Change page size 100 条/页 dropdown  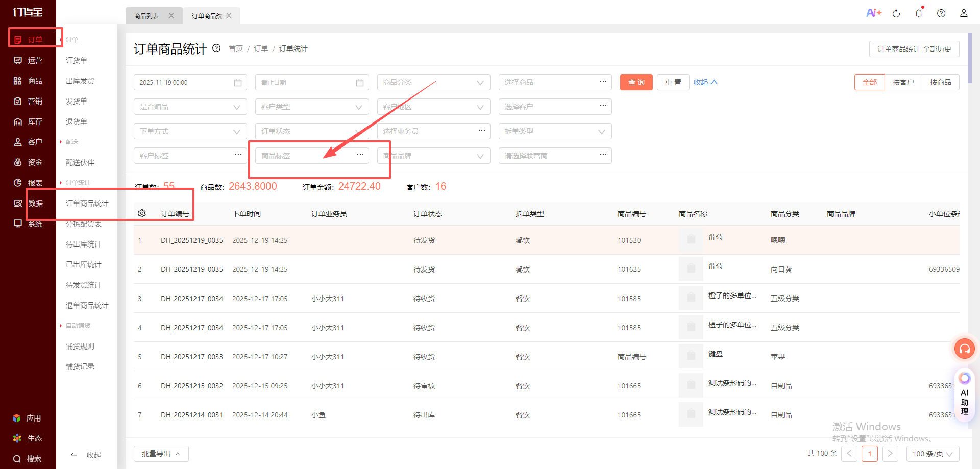933,454
